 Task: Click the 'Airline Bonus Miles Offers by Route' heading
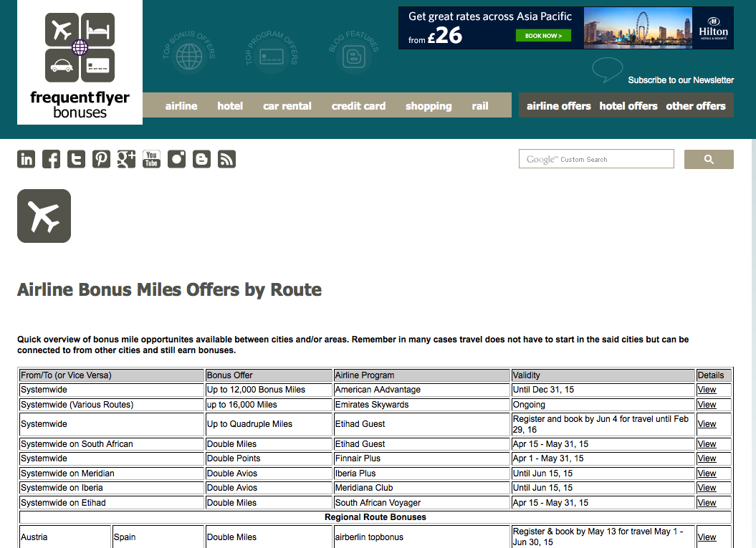(169, 289)
